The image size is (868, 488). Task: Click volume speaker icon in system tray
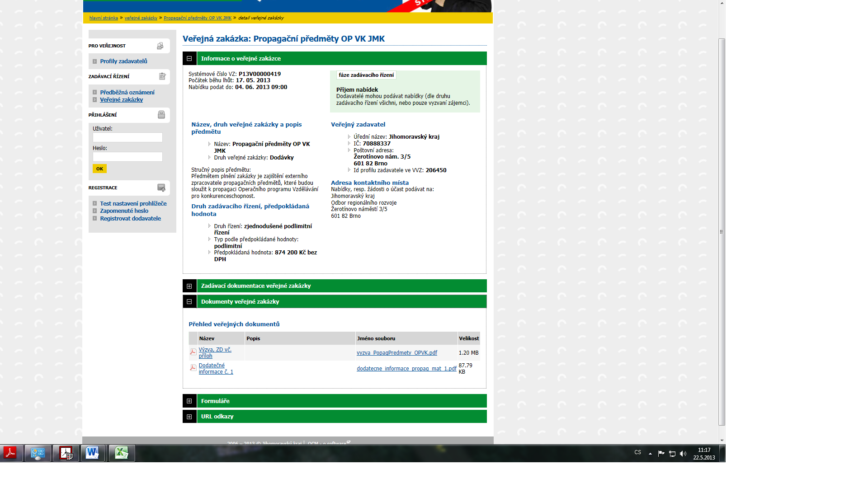click(x=683, y=454)
